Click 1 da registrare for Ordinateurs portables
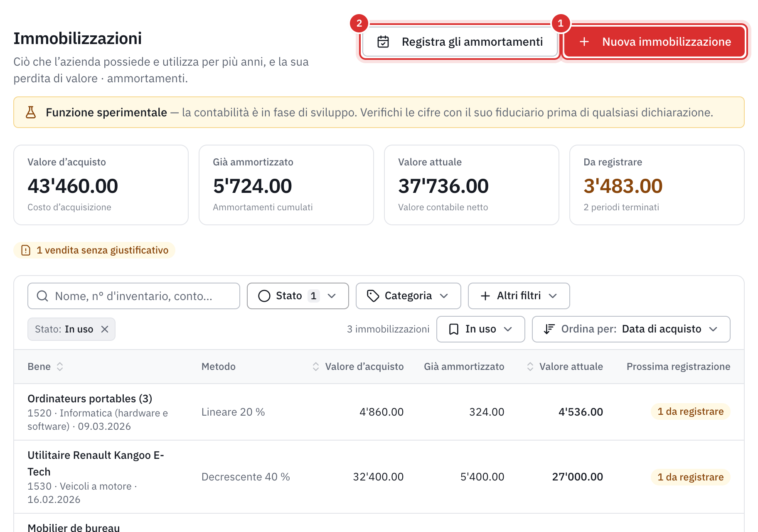This screenshot has height=532, width=758. (x=690, y=411)
